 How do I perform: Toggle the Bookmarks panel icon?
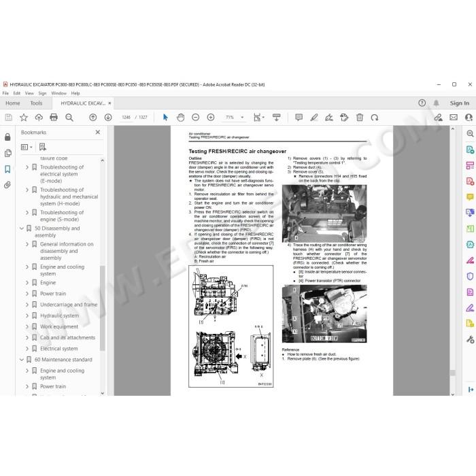tap(7, 169)
